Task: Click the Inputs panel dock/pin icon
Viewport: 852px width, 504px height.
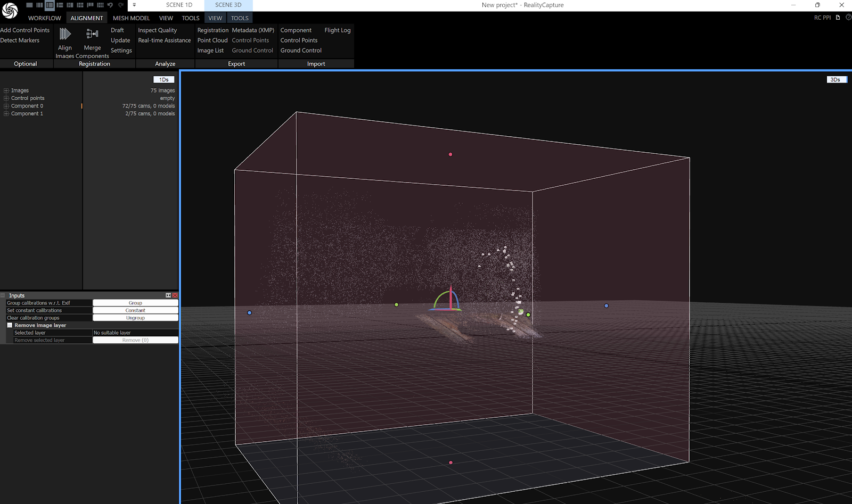Action: (x=168, y=295)
